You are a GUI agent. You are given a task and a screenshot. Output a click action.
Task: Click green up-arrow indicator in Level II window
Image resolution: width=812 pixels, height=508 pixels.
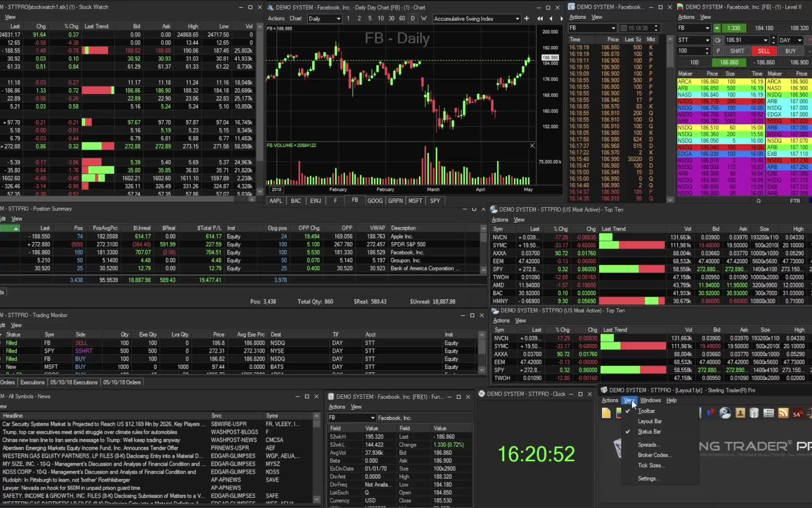(x=717, y=28)
